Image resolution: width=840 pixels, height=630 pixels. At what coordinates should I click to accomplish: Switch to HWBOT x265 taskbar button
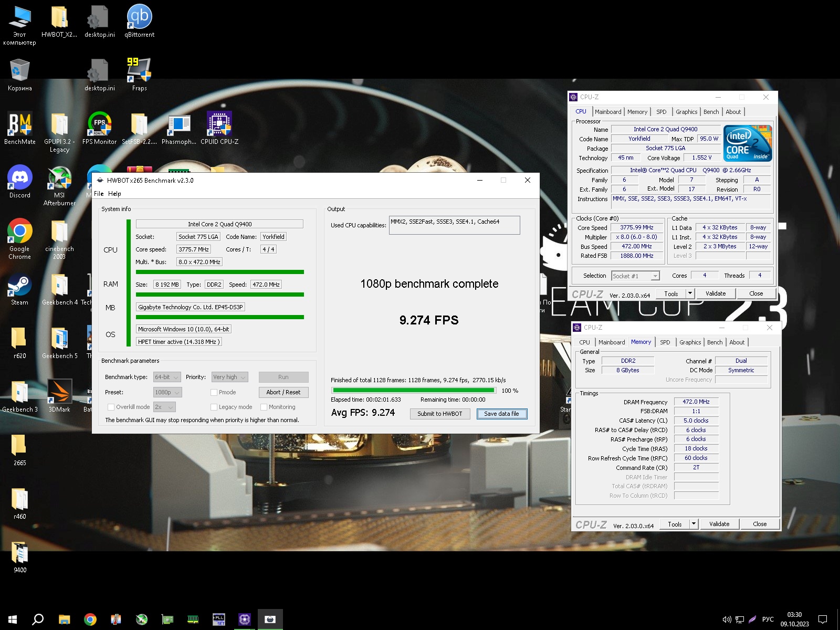(270, 619)
